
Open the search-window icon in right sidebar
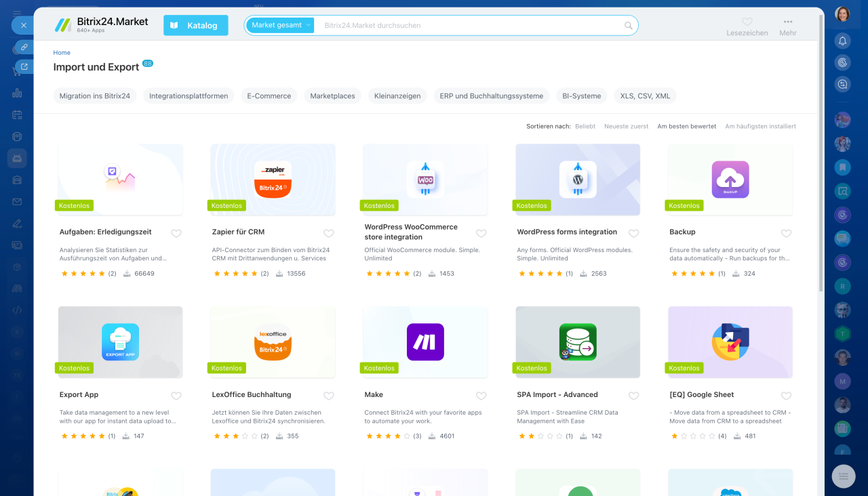click(x=843, y=191)
